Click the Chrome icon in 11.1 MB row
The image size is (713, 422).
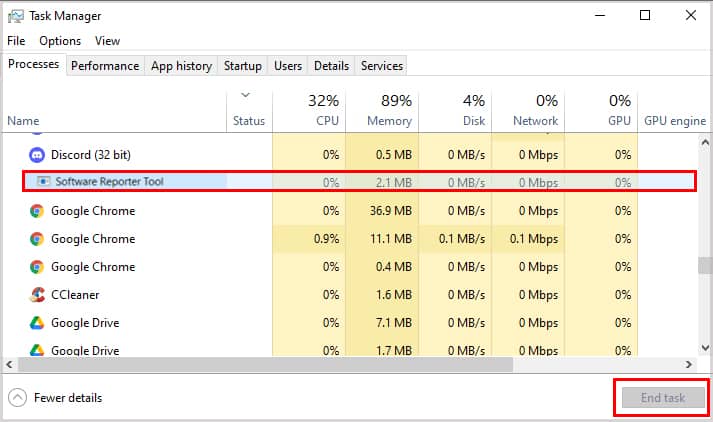pos(37,239)
